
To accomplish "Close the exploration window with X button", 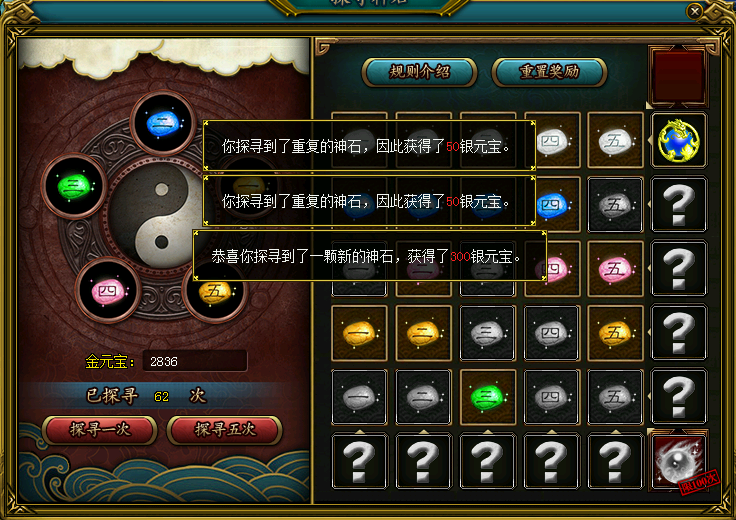I will [x=695, y=11].
